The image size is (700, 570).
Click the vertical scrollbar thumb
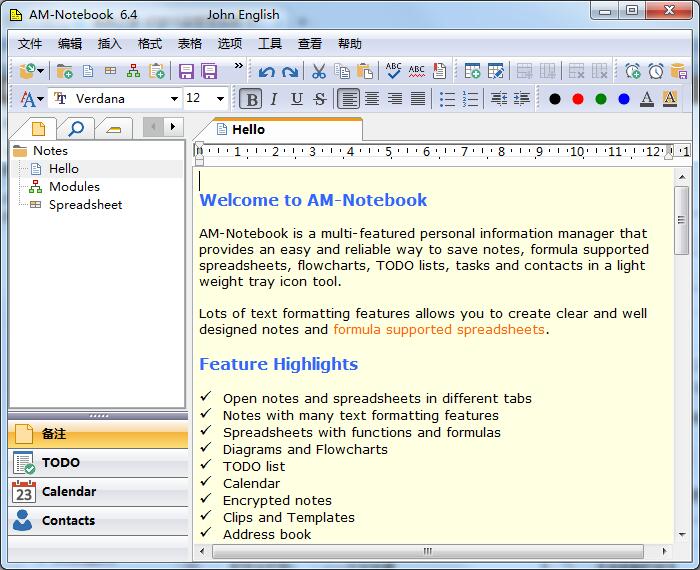(682, 220)
